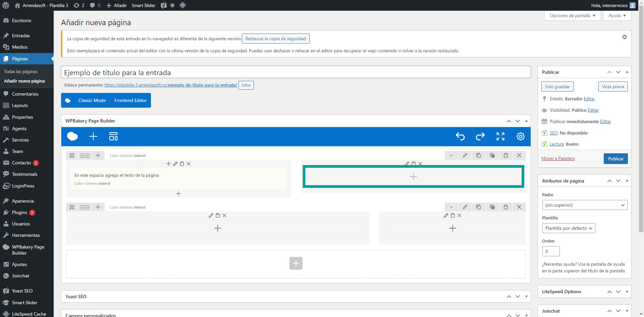Add element in second row's right column
The height and width of the screenshot is (317, 644).
coord(452,228)
